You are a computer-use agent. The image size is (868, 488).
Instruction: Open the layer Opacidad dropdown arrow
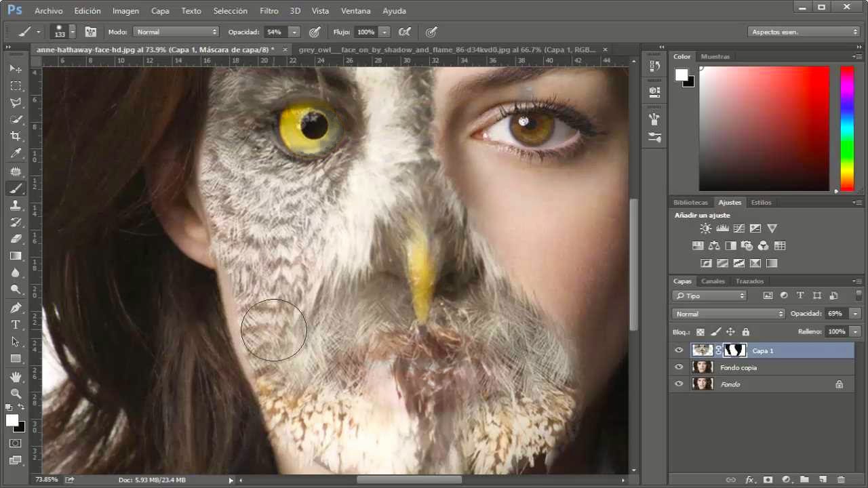[855, 314]
